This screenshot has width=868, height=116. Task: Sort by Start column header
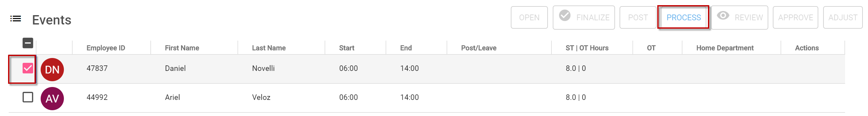pyautogui.click(x=347, y=48)
